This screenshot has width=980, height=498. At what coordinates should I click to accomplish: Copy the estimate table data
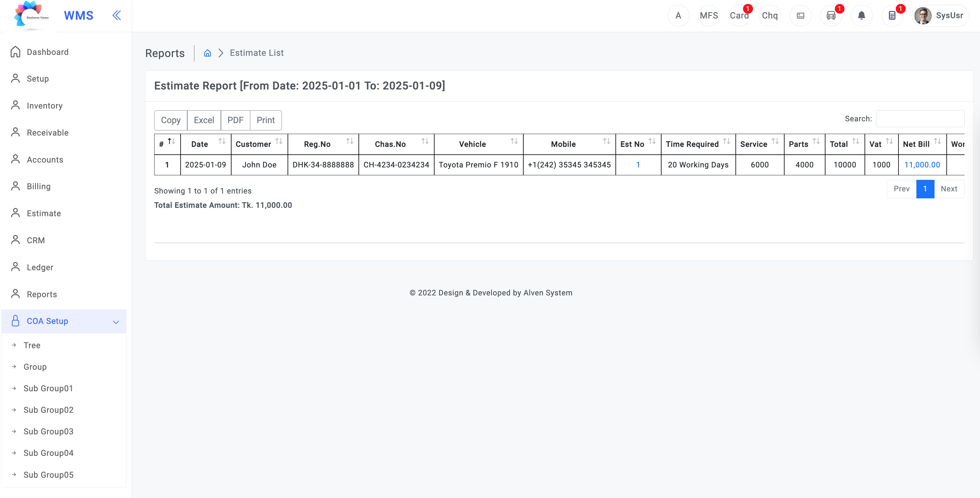pos(170,120)
